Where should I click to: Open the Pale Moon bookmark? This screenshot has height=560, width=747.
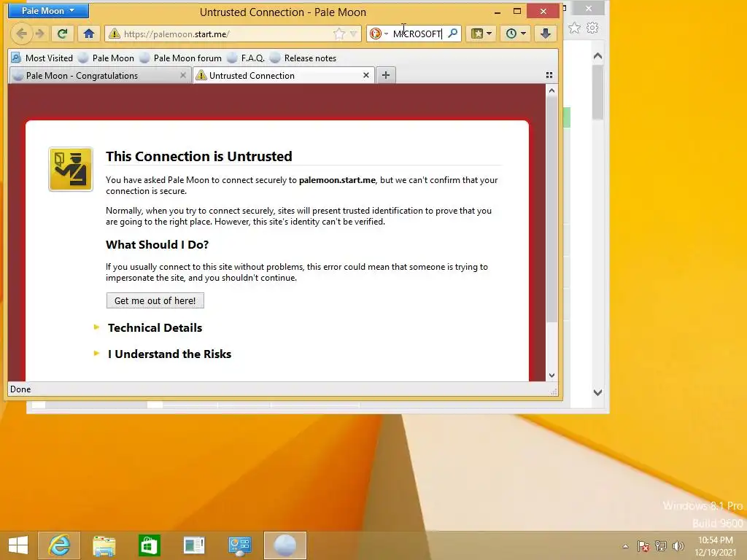pyautogui.click(x=107, y=58)
